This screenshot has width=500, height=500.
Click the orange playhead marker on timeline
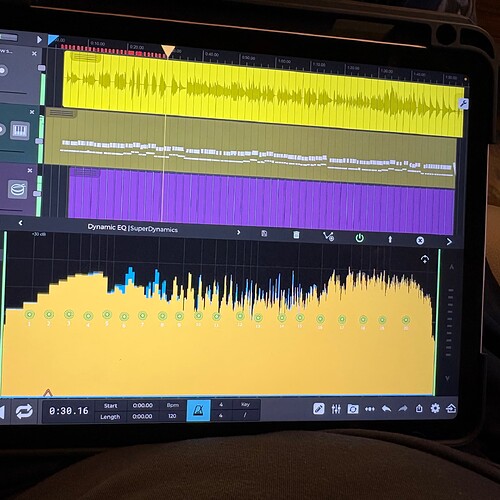[168, 51]
